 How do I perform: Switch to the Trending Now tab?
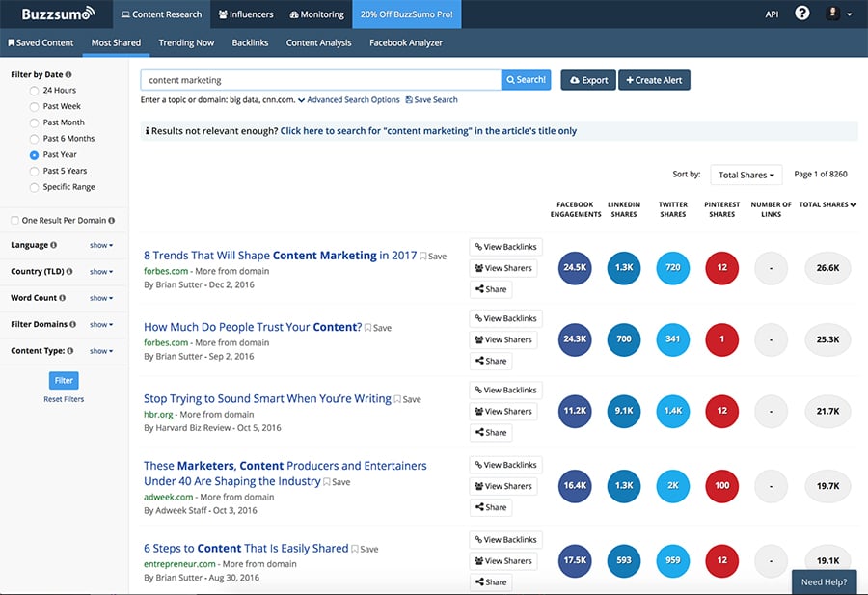point(186,42)
